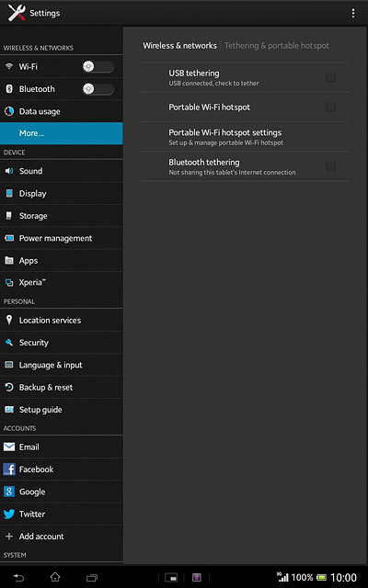Image resolution: width=368 pixels, height=588 pixels.
Task: Tap the Android back navigation icon
Action: tap(18, 578)
